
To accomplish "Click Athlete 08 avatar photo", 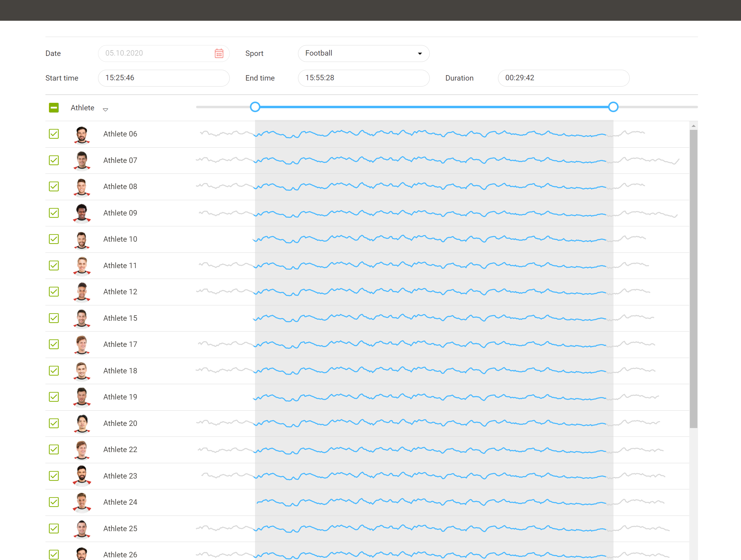I will coord(82,187).
